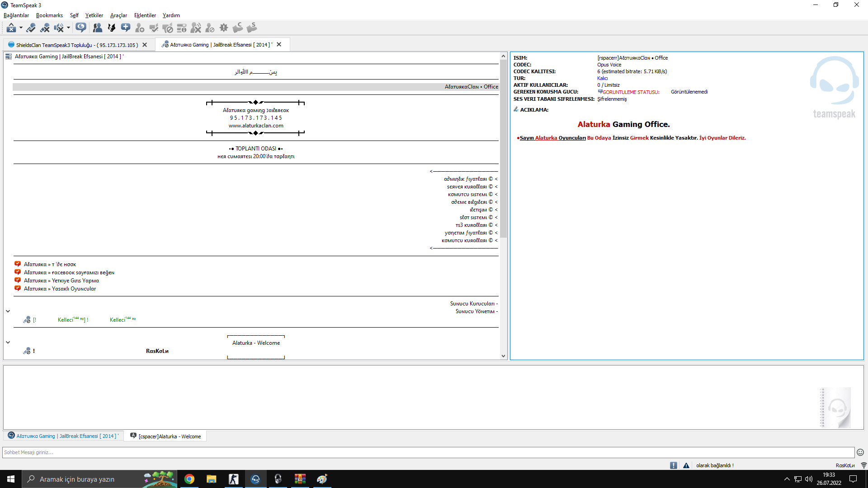
Task: Open the Yardım menu
Action: click(x=171, y=15)
